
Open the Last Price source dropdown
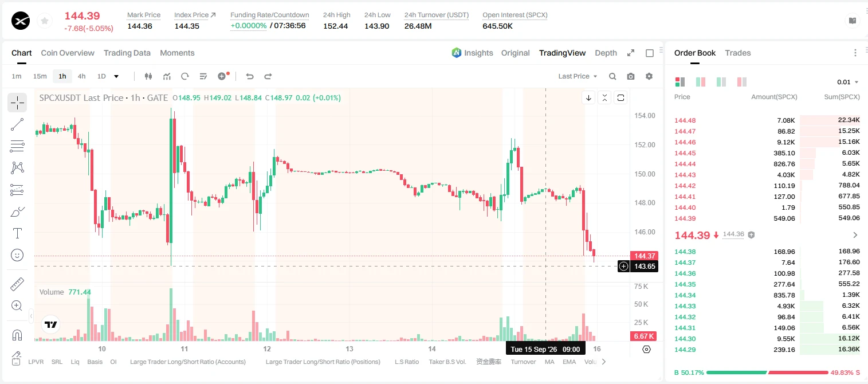(x=578, y=76)
